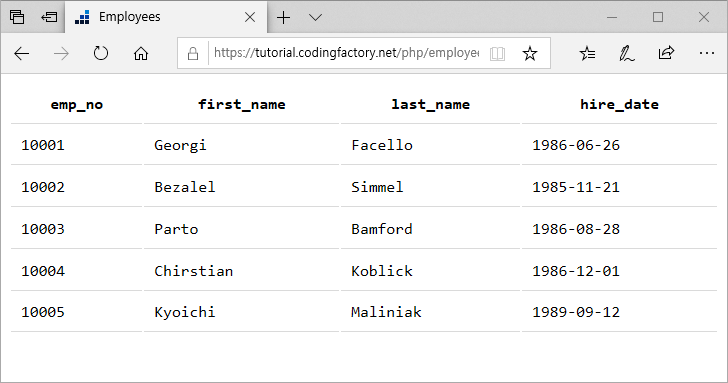Open the home page

click(141, 53)
